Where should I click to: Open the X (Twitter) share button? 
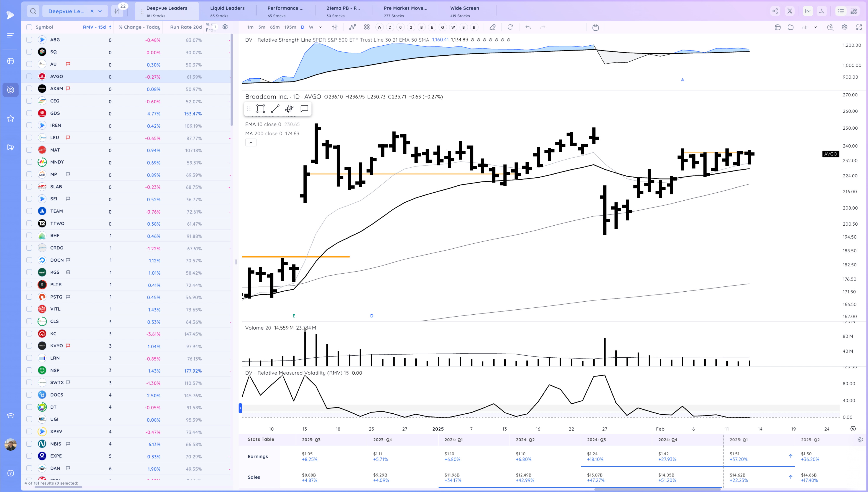[790, 11]
